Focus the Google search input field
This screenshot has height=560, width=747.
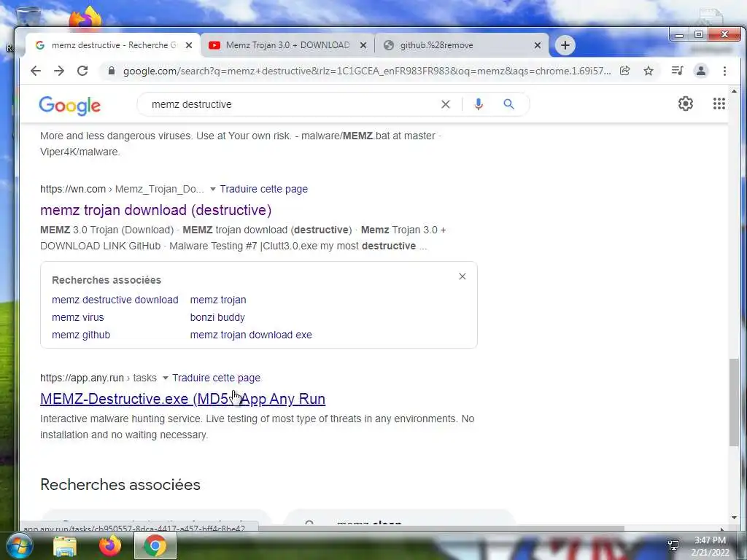[x=290, y=104]
